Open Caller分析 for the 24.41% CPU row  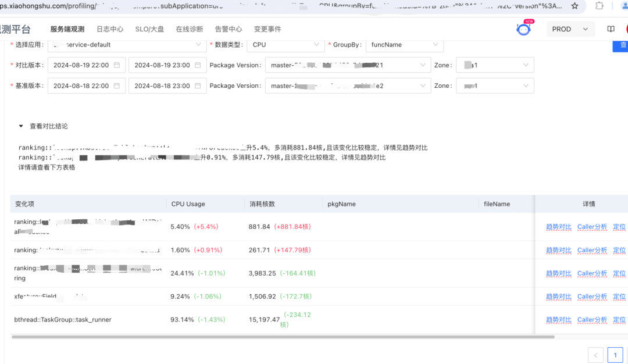[592, 273]
